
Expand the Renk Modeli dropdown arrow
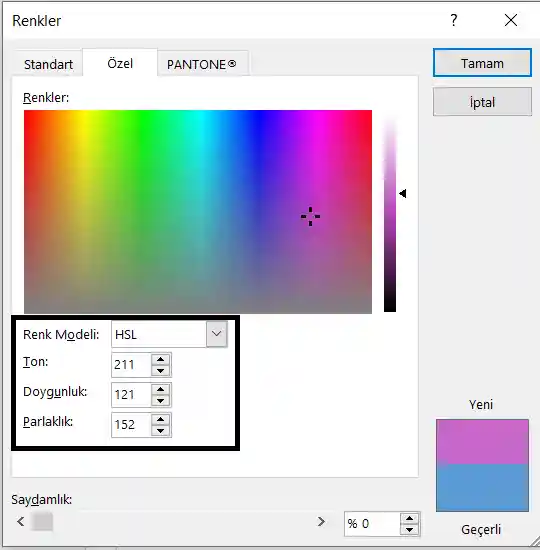(x=216, y=334)
